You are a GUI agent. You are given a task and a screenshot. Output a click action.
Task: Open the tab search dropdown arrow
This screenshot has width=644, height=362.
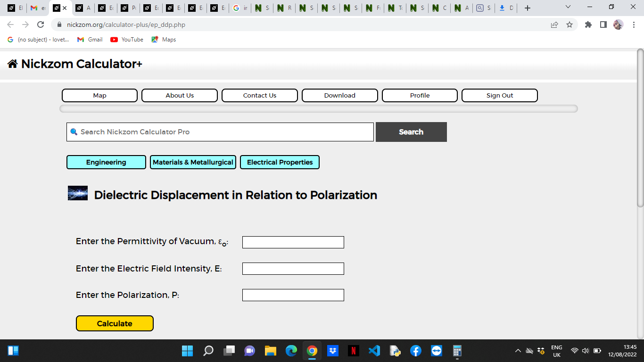568,7
